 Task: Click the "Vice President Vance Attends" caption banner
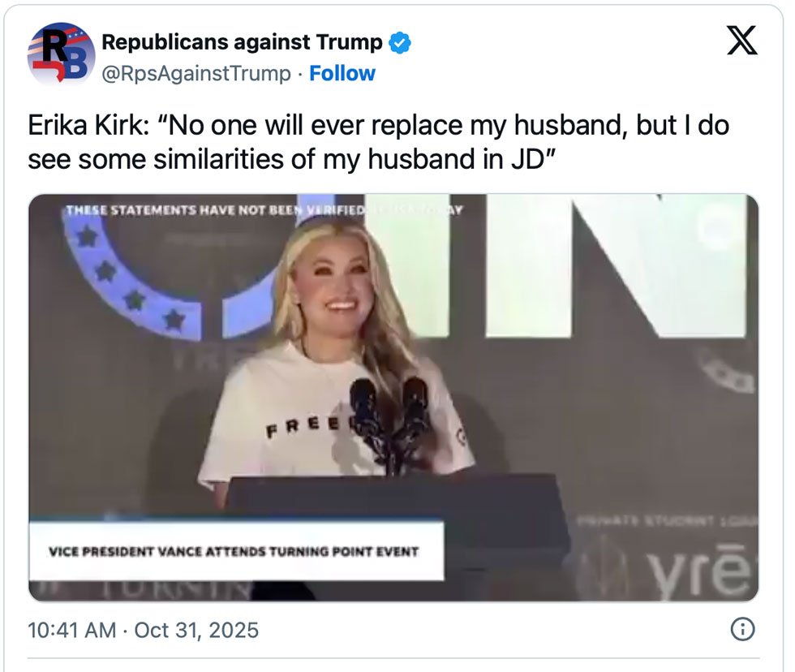pos(235,552)
